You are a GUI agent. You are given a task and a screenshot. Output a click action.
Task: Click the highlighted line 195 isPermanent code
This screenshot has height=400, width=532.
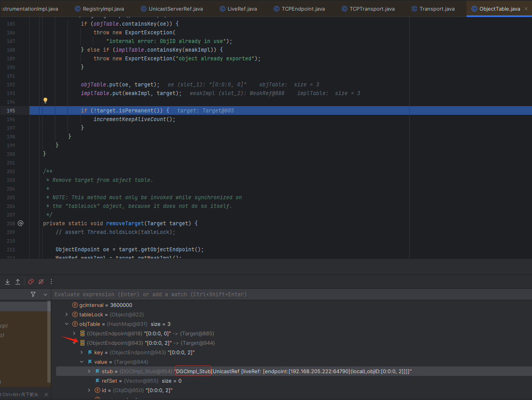tap(125, 110)
